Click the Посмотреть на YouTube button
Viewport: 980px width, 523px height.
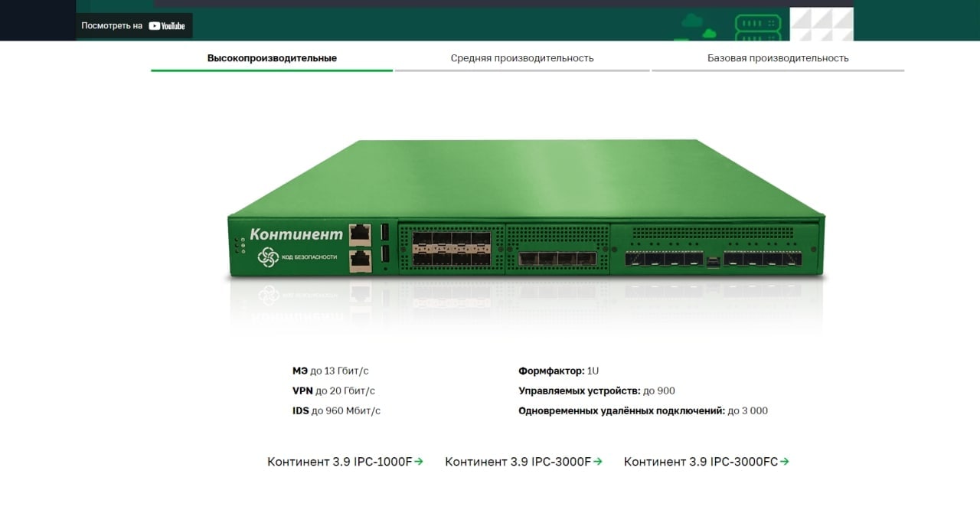(134, 25)
